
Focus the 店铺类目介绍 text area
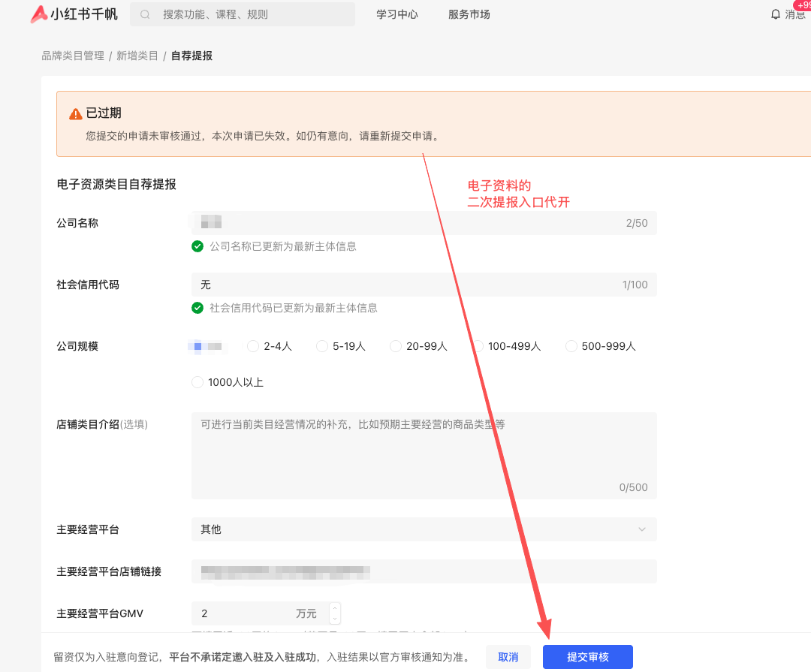(424, 456)
